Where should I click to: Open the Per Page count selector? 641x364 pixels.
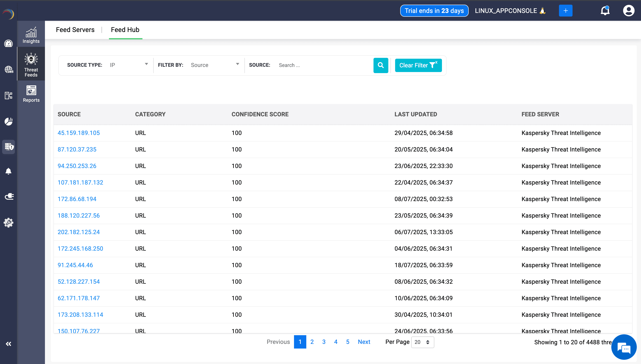click(422, 342)
